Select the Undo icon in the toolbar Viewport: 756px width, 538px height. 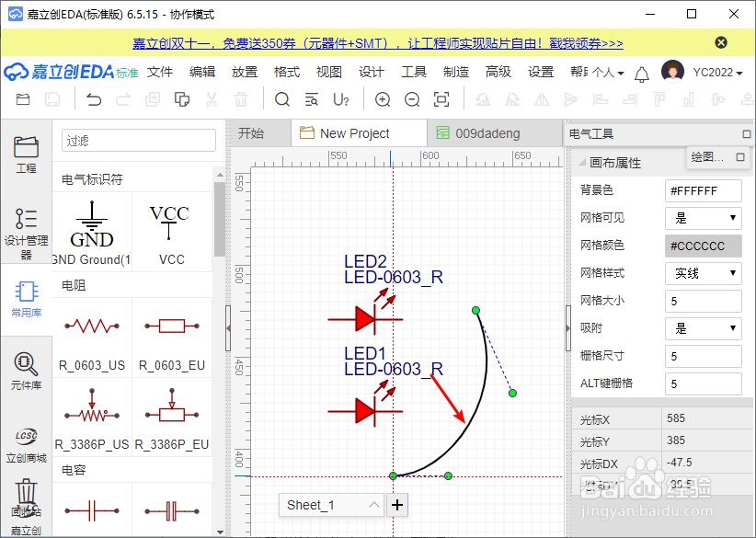[93, 99]
